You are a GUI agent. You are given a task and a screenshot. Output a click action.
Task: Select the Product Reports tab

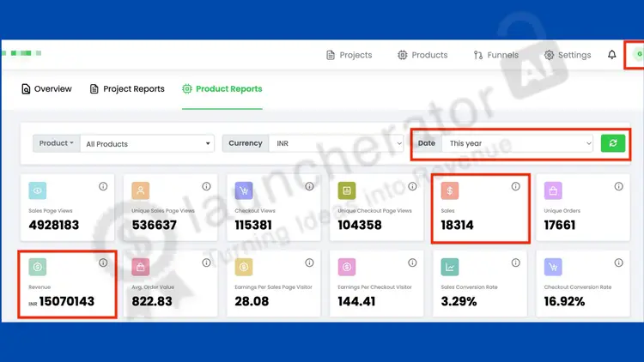(x=222, y=89)
